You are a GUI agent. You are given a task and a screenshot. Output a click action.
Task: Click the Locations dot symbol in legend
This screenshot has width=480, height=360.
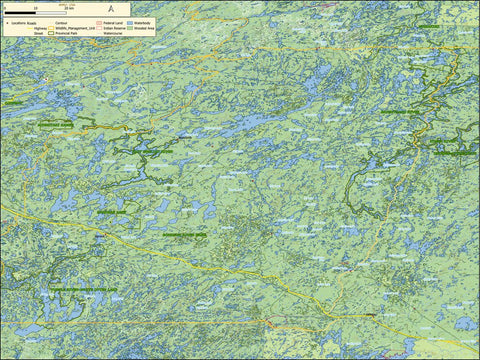(7, 23)
